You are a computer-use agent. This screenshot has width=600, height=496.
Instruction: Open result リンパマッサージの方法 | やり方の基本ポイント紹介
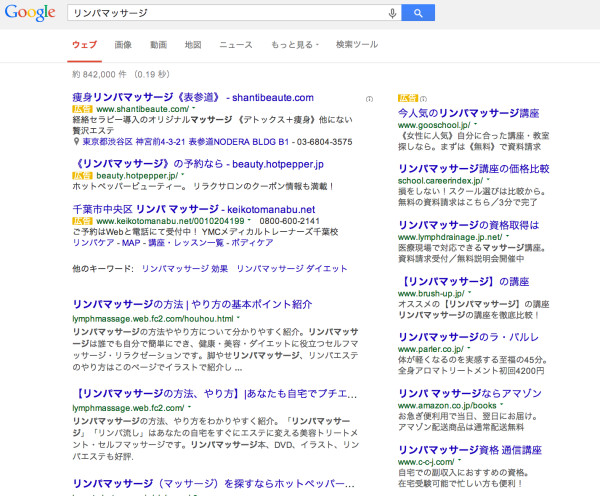click(192, 305)
